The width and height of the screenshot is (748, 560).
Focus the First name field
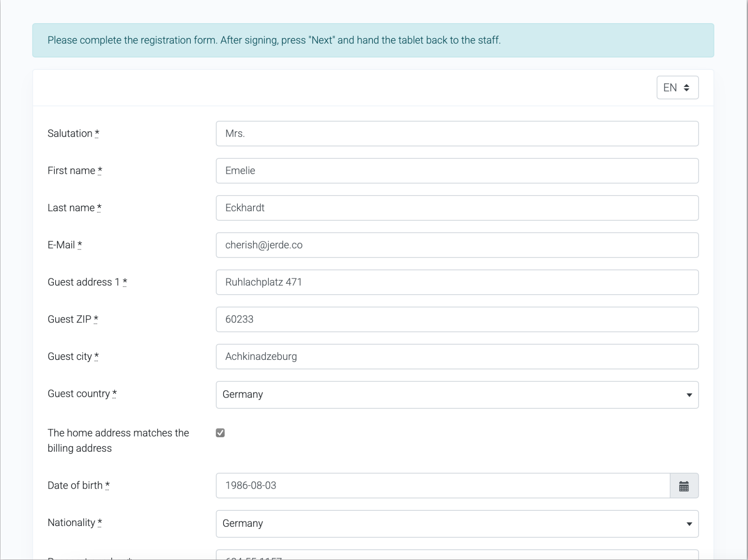[456, 171]
